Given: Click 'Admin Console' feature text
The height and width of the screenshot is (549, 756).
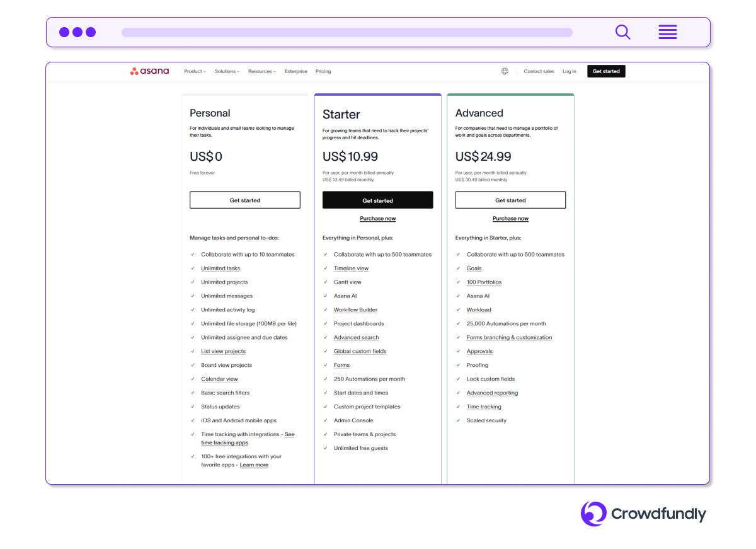Looking at the screenshot, I should [x=353, y=421].
